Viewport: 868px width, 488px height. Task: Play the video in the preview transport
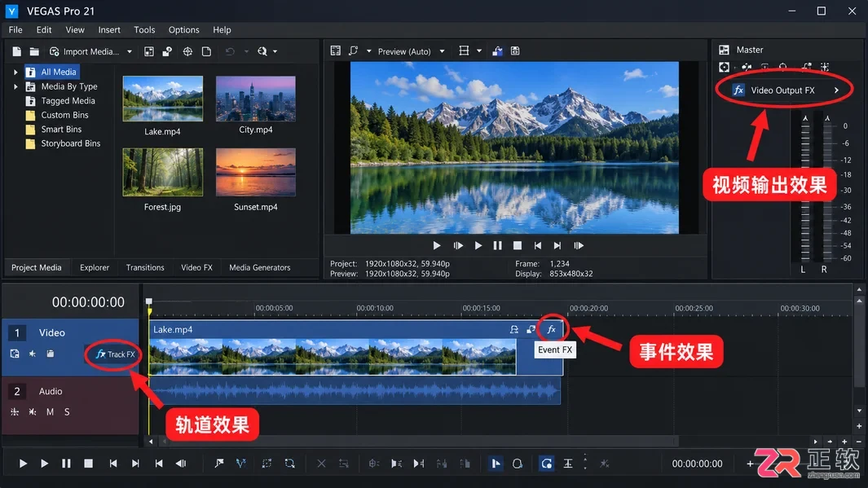click(x=478, y=246)
